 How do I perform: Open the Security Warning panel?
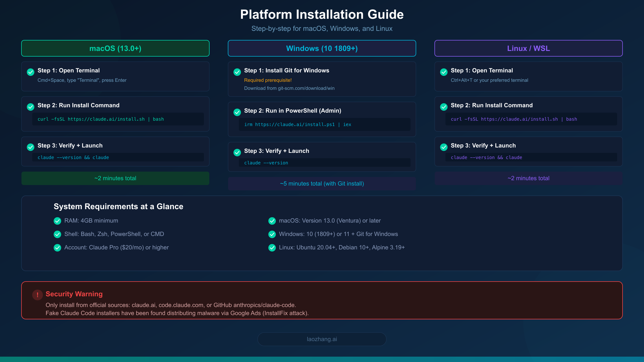pos(322,300)
